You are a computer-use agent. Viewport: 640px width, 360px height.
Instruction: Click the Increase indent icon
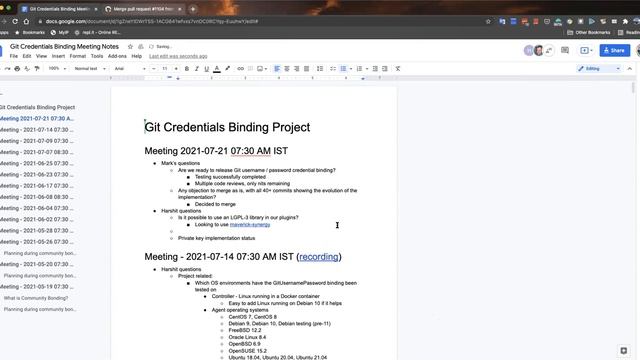(x=385, y=69)
